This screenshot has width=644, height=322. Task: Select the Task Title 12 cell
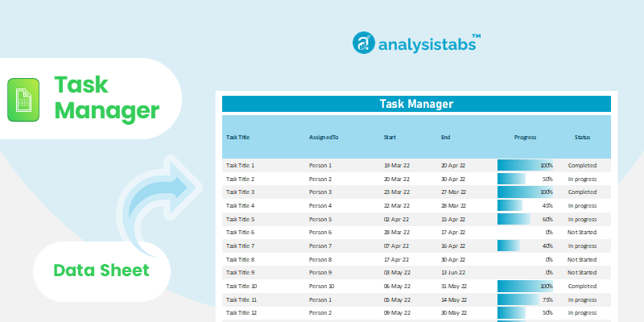click(x=242, y=312)
